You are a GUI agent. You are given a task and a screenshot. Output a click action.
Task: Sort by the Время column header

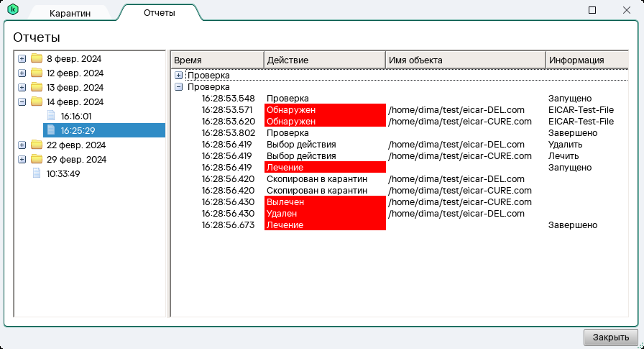click(216, 60)
